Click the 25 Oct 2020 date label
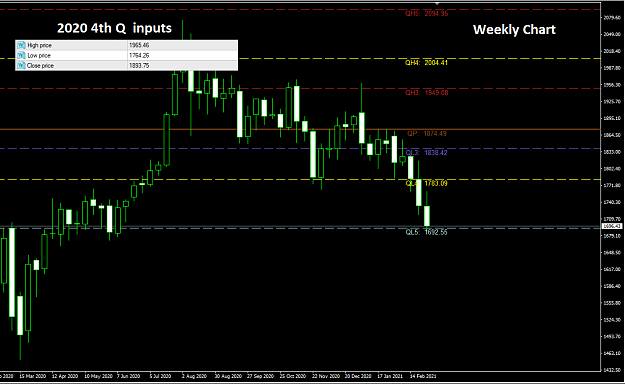Viewport: 625px width, 384px height. point(293,376)
